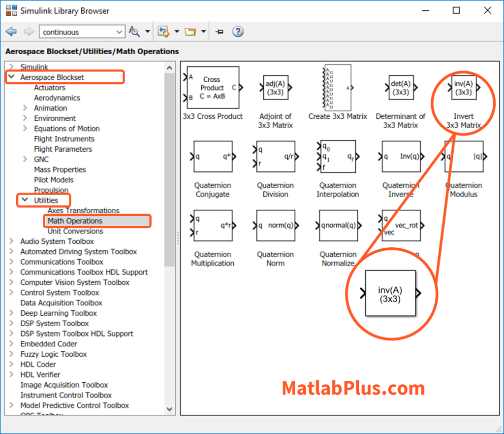Open the new model dropdown arrow
This screenshot has height=434, width=504.
[x=177, y=32]
